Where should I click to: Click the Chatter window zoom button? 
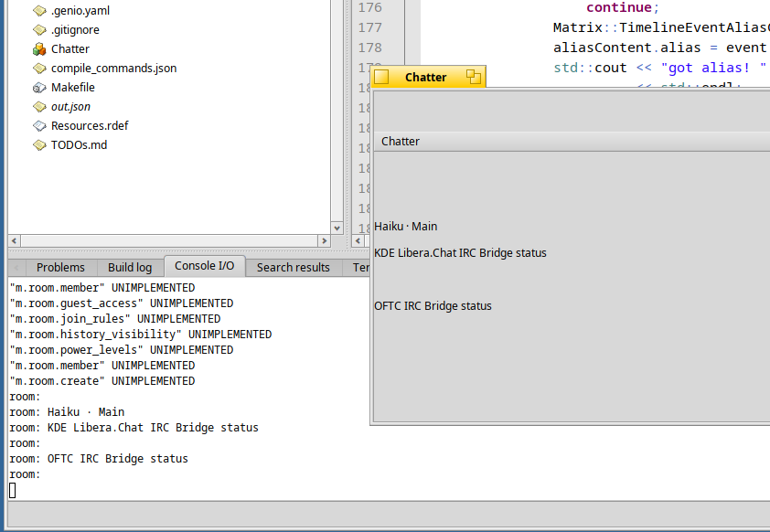pyautogui.click(x=474, y=77)
